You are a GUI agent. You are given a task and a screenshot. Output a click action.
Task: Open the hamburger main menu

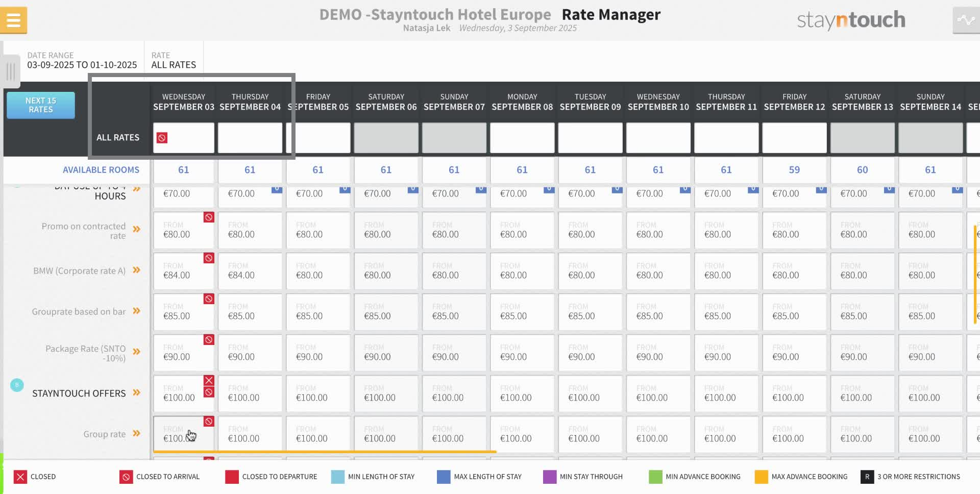coord(14,20)
